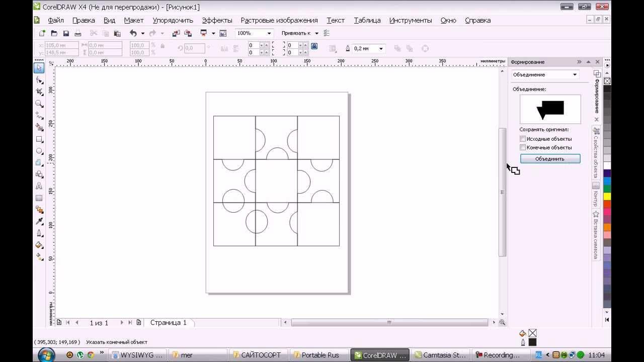The image size is (644, 362).
Task: Open the Растровые изображения menu
Action: [279, 20]
